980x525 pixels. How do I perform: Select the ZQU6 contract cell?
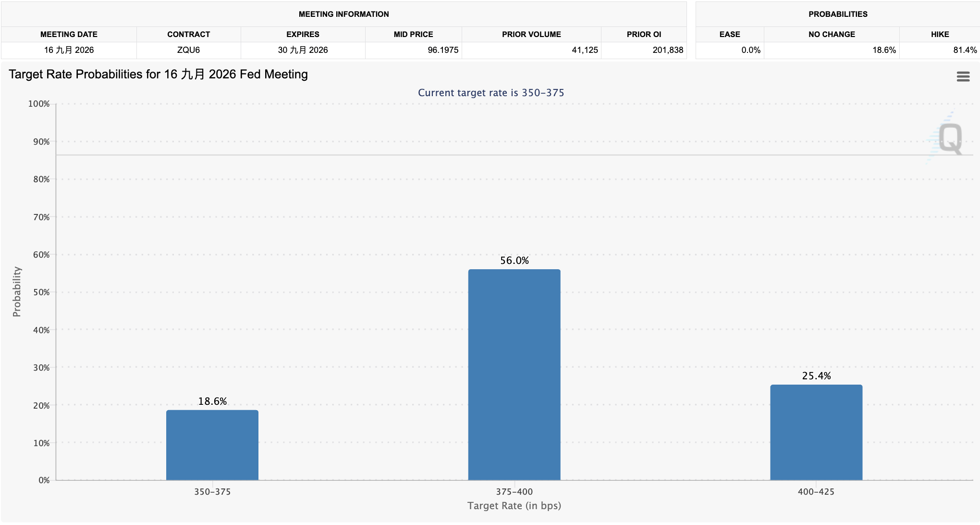189,50
